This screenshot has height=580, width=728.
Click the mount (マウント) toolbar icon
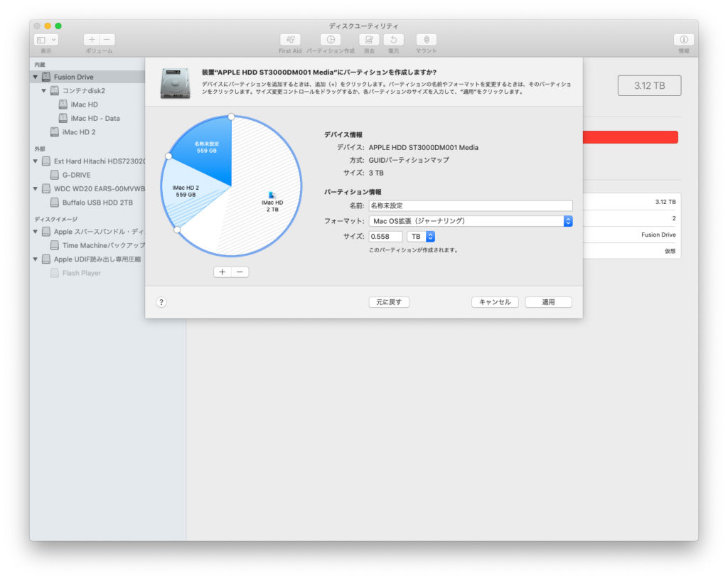(x=426, y=41)
